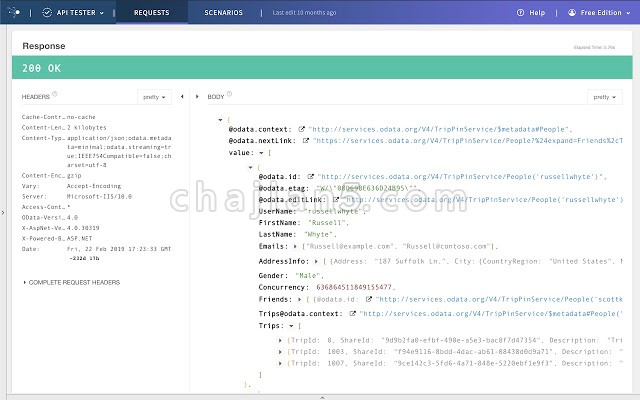The height and width of the screenshot is (400, 640).
Task: Click the @odata.context metadata URL
Action: [x=440, y=129]
